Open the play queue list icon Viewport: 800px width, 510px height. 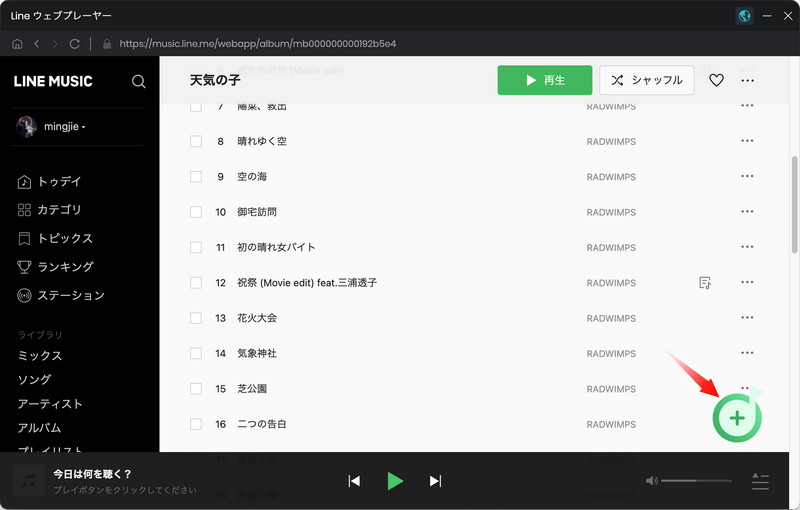point(760,481)
